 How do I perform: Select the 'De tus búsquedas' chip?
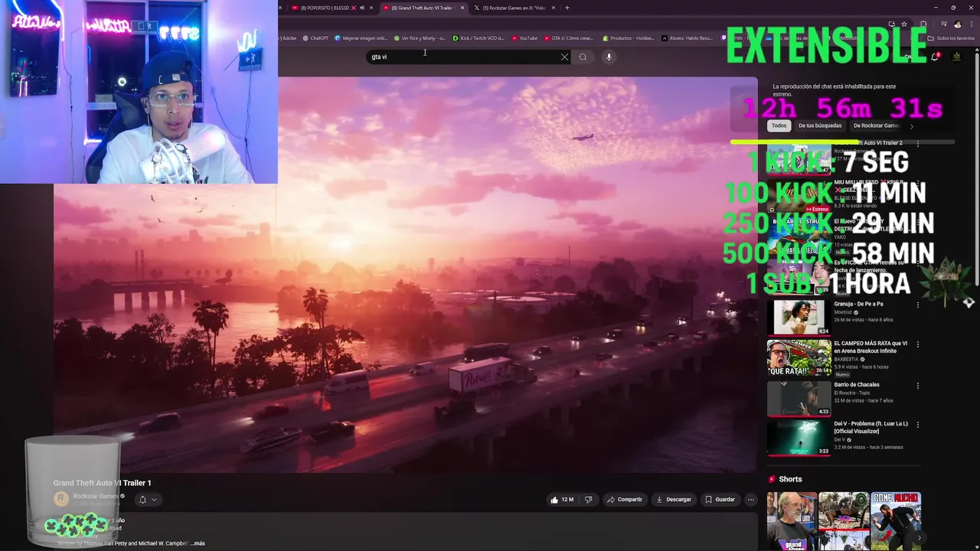tap(820, 126)
